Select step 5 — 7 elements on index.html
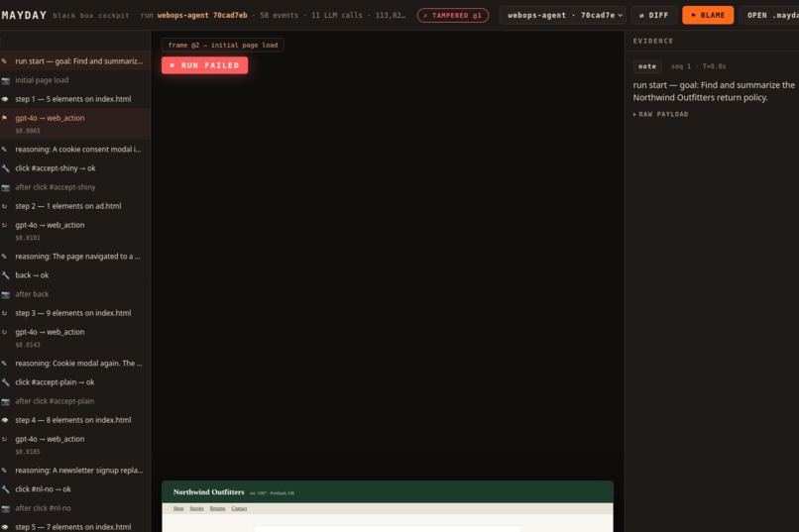The height and width of the screenshot is (532, 799). pos(75,527)
